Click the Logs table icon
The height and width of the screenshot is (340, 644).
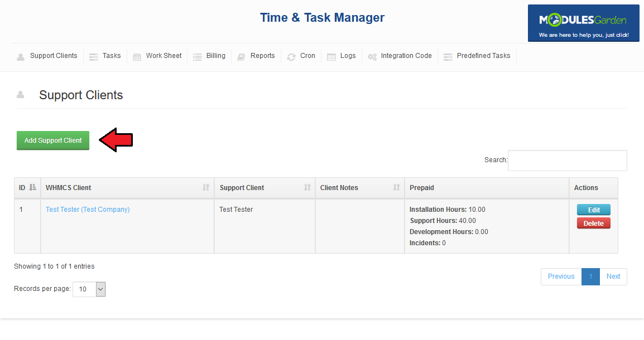pos(331,57)
